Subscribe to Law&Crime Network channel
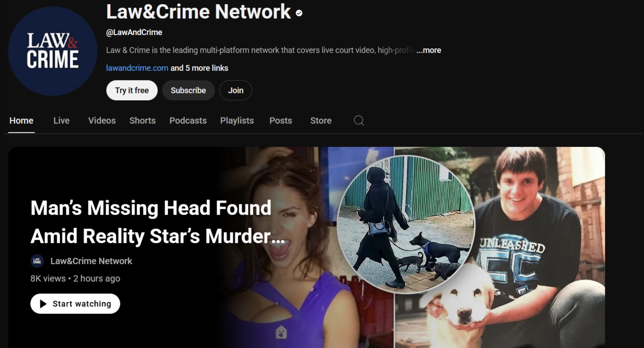This screenshot has width=644, height=348. pos(188,90)
